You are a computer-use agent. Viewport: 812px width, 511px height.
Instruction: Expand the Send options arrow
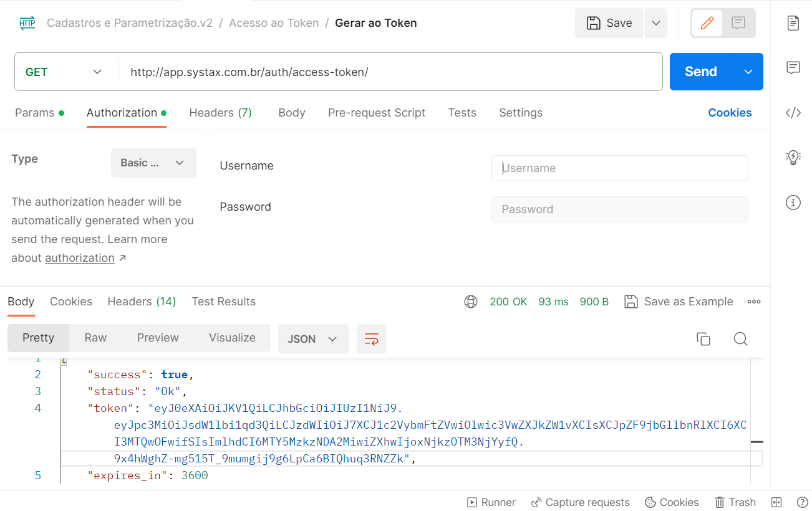(749, 72)
